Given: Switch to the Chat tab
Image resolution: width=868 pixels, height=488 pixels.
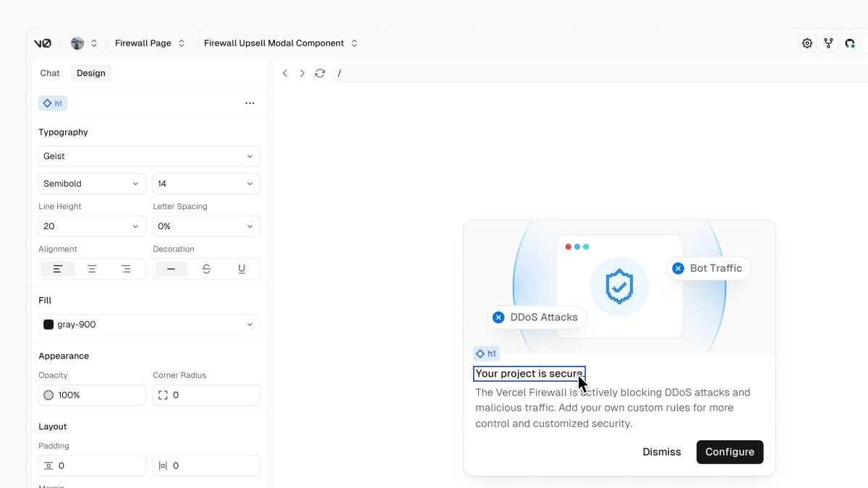Looking at the screenshot, I should [x=50, y=73].
